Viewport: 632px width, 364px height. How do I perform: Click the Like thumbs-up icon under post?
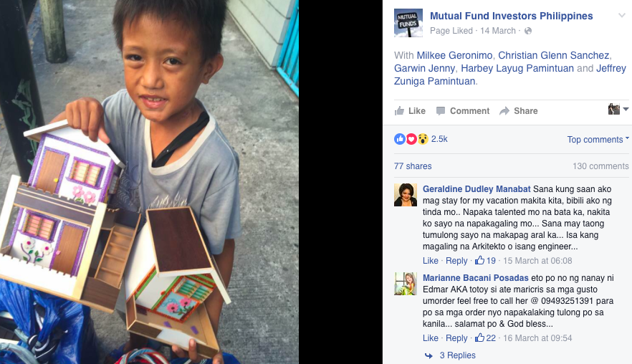click(x=399, y=111)
